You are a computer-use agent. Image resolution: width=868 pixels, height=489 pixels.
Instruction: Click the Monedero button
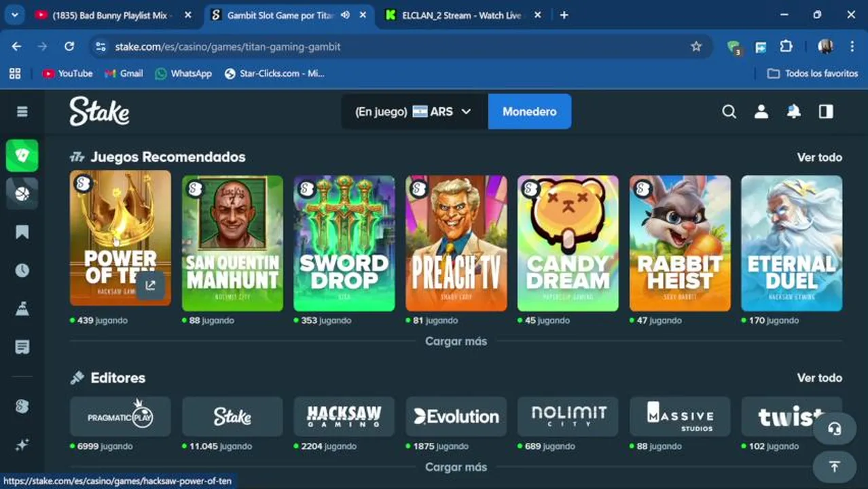point(530,111)
